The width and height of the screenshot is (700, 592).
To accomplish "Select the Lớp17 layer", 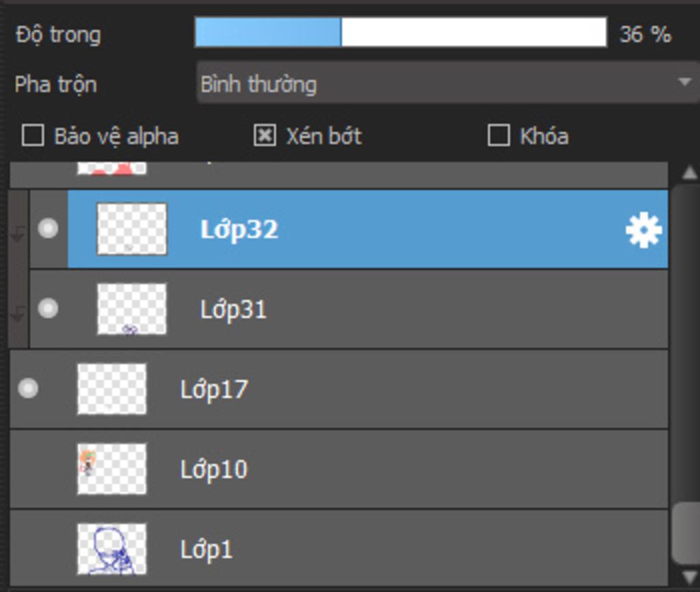I will 339,389.
